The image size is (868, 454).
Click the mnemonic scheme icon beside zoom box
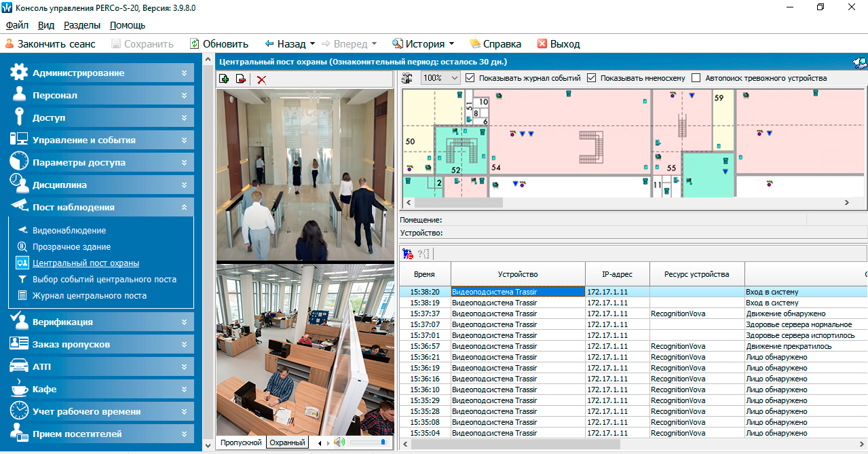[x=407, y=78]
